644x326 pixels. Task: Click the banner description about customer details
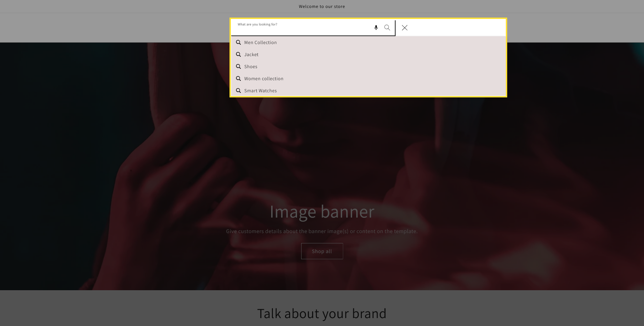tap(321, 231)
